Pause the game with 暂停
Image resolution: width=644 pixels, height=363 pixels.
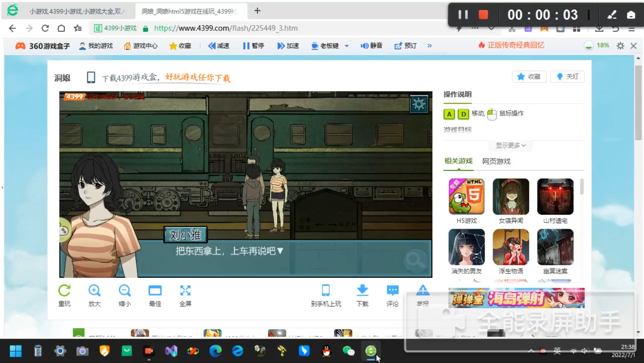tap(254, 46)
